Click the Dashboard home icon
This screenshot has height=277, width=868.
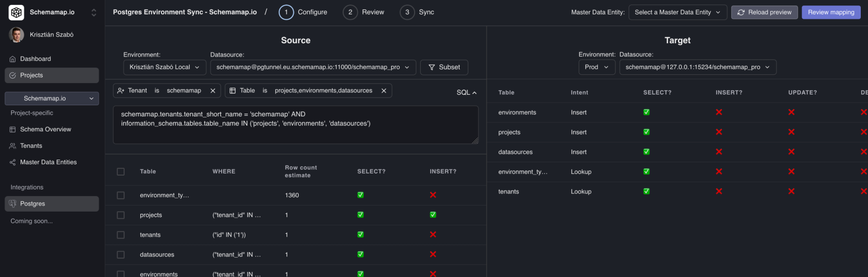pos(13,59)
